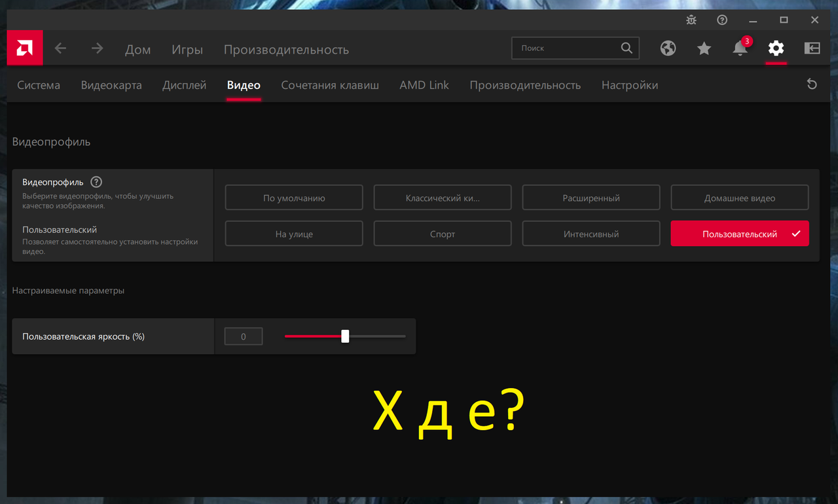Click the reset defaults icon
Viewport: 838px width, 504px height.
tap(812, 84)
